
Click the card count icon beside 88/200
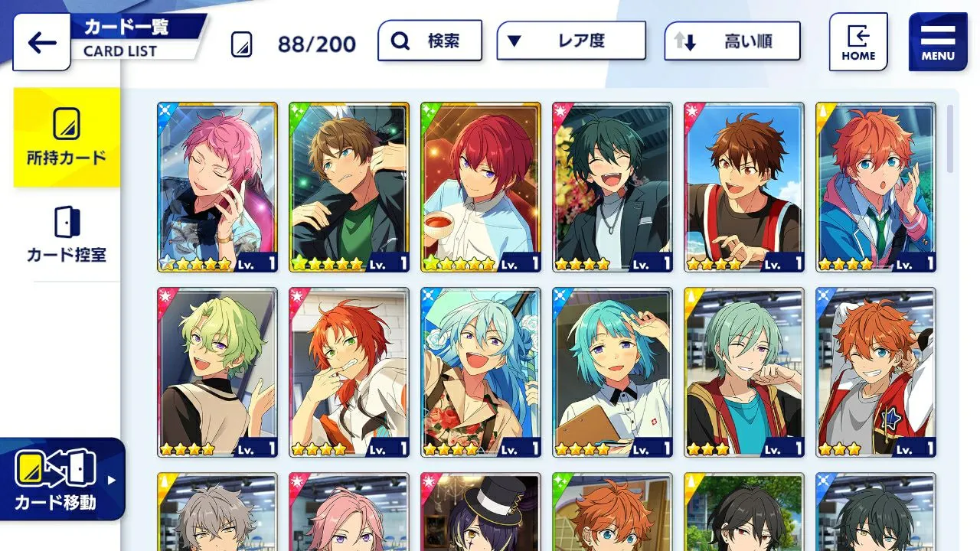click(242, 44)
